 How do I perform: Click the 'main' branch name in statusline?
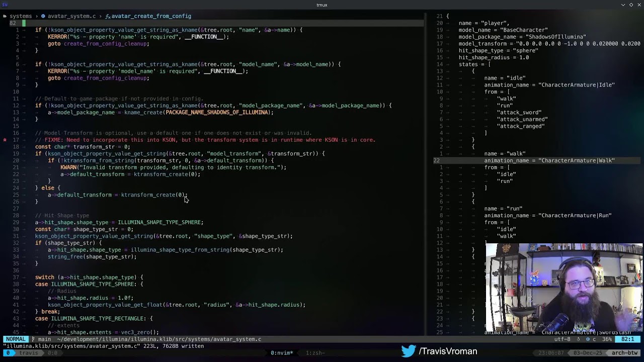[44, 339]
